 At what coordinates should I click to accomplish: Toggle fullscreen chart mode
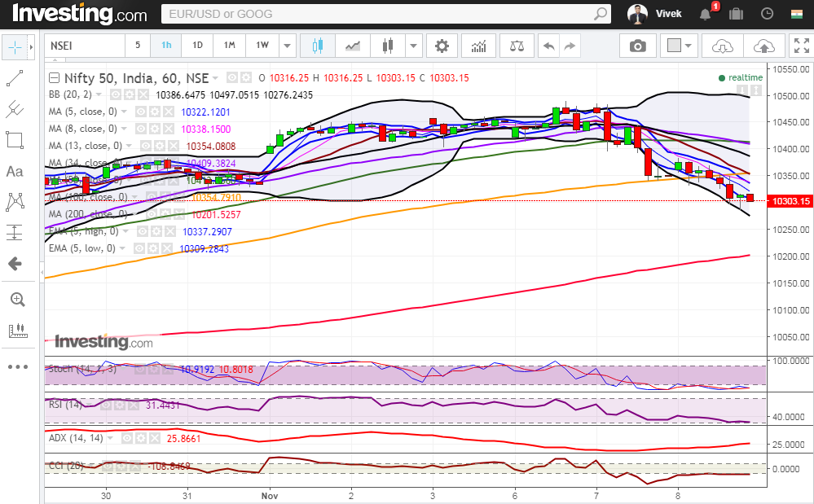801,46
